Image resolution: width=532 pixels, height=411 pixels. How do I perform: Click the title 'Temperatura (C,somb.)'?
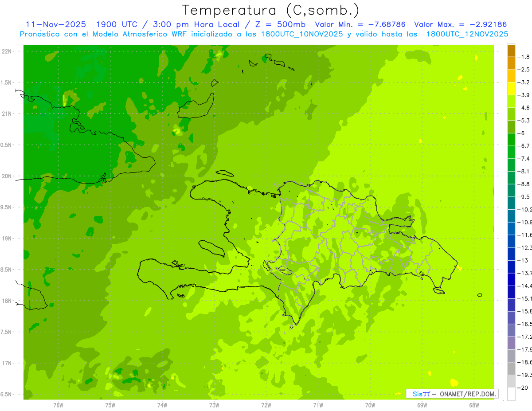[x=271, y=10]
